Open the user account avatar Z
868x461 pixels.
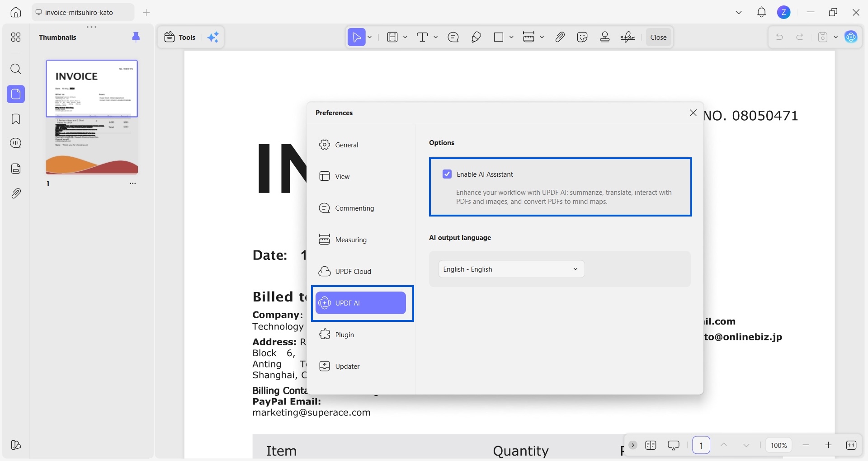(784, 13)
